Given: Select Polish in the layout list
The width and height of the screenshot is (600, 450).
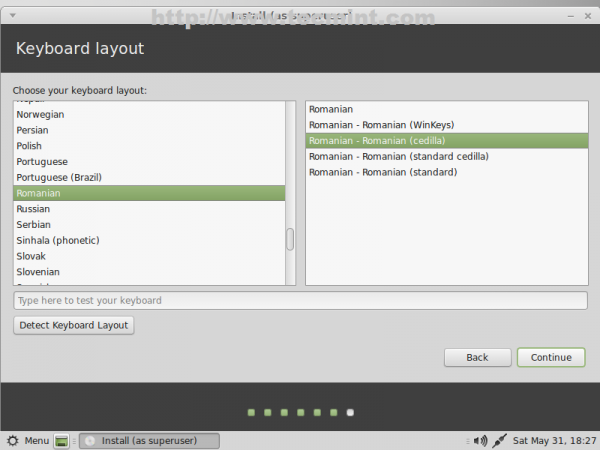Looking at the screenshot, I should click(x=149, y=146).
